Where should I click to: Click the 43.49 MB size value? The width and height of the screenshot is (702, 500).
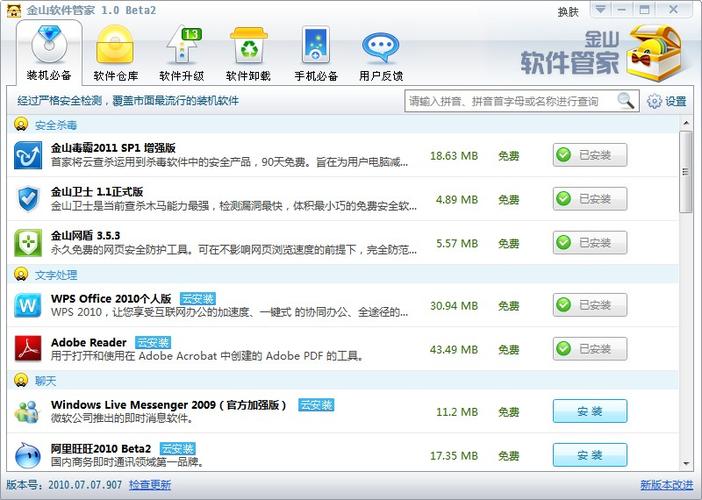click(x=454, y=349)
